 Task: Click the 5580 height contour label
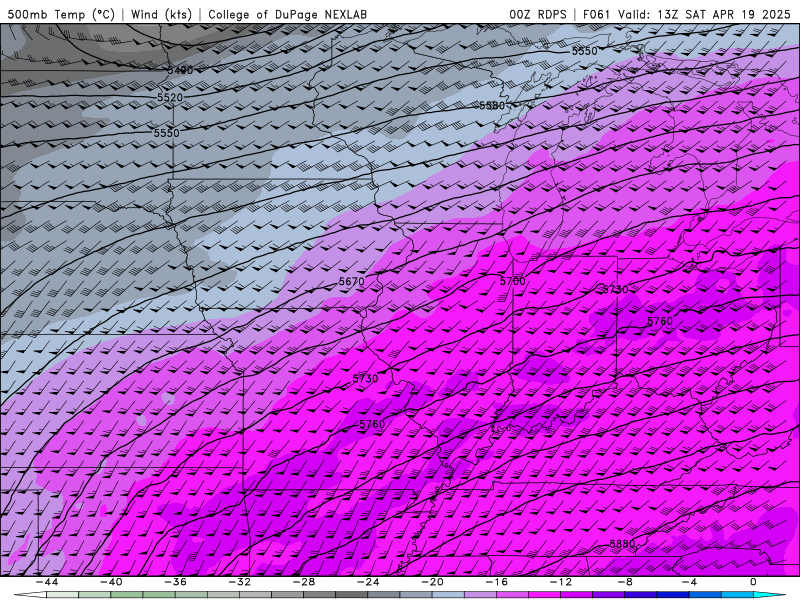(x=492, y=105)
